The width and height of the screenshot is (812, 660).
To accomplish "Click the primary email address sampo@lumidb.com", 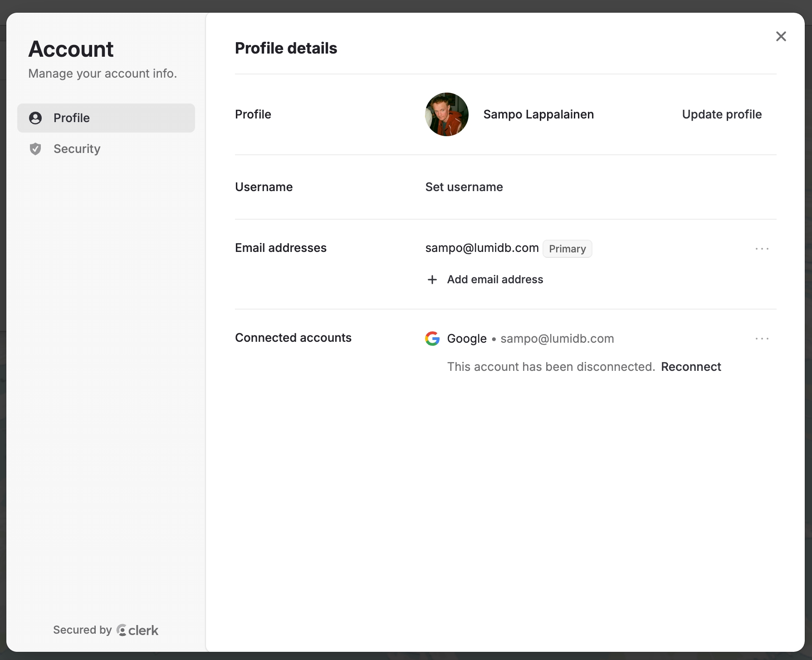I will tap(482, 248).
